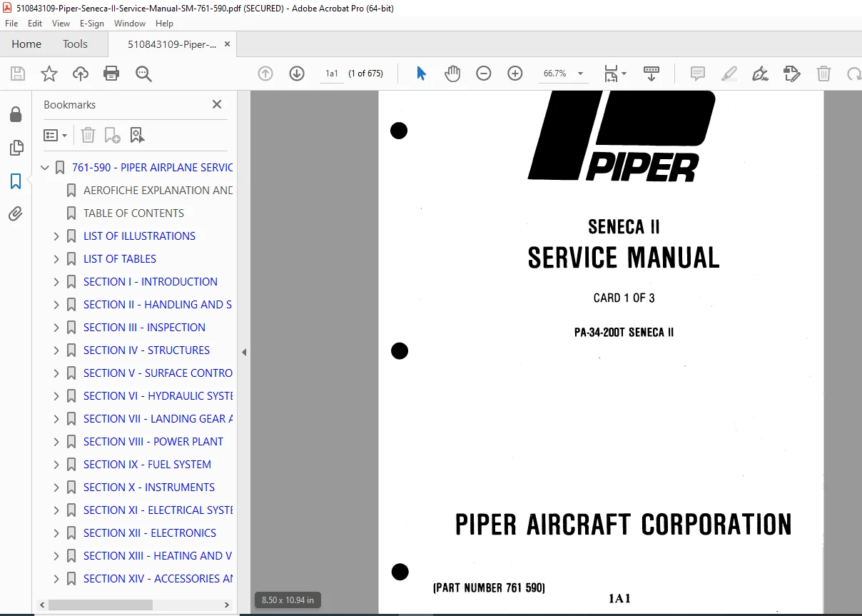
Task: Select the highlight text tool
Action: point(729,74)
